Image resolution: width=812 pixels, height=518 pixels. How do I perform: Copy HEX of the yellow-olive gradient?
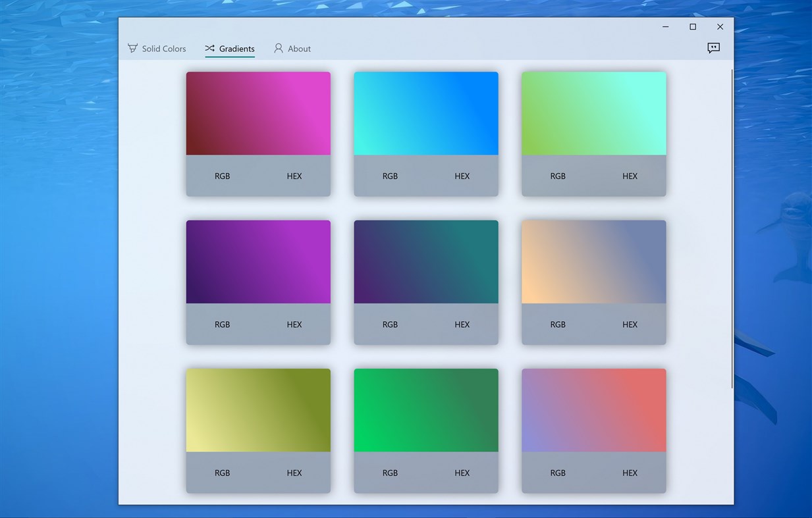tap(294, 473)
